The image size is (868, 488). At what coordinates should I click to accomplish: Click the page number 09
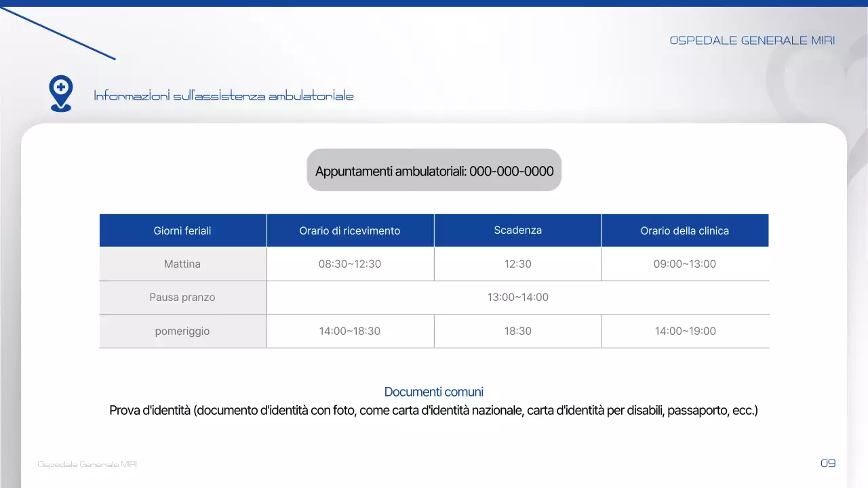[x=828, y=463]
